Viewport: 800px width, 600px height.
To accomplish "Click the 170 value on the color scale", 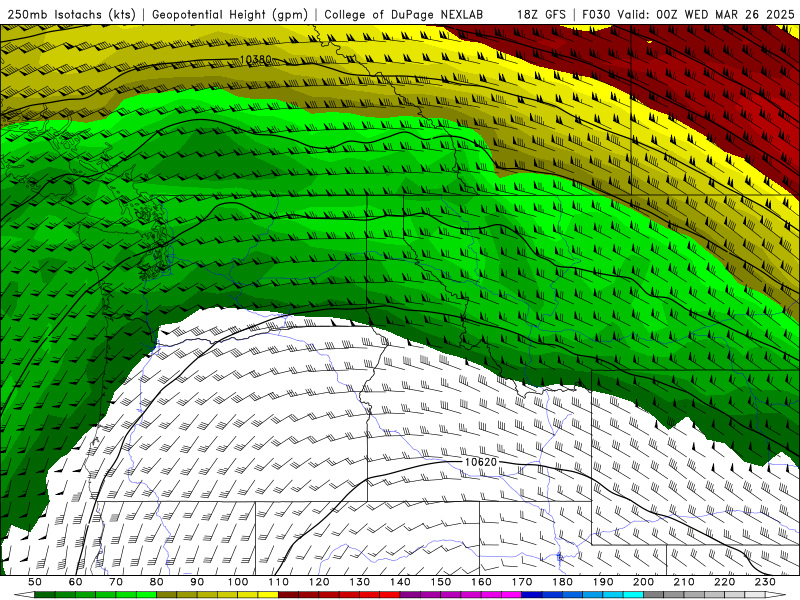I will coord(522,582).
